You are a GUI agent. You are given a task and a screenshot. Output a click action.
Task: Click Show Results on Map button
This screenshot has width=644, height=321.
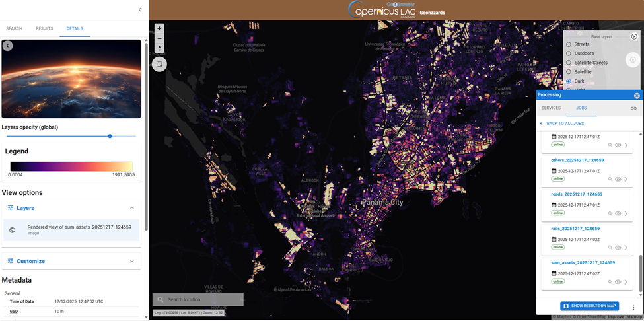[589, 306]
